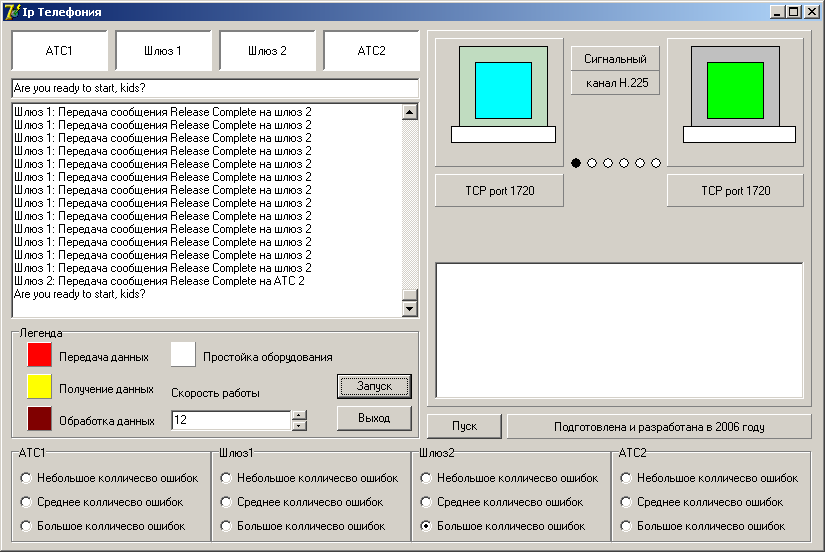This screenshot has width=825, height=552.
Task: Click the yellow Получение данных swatch
Action: pyautogui.click(x=39, y=386)
